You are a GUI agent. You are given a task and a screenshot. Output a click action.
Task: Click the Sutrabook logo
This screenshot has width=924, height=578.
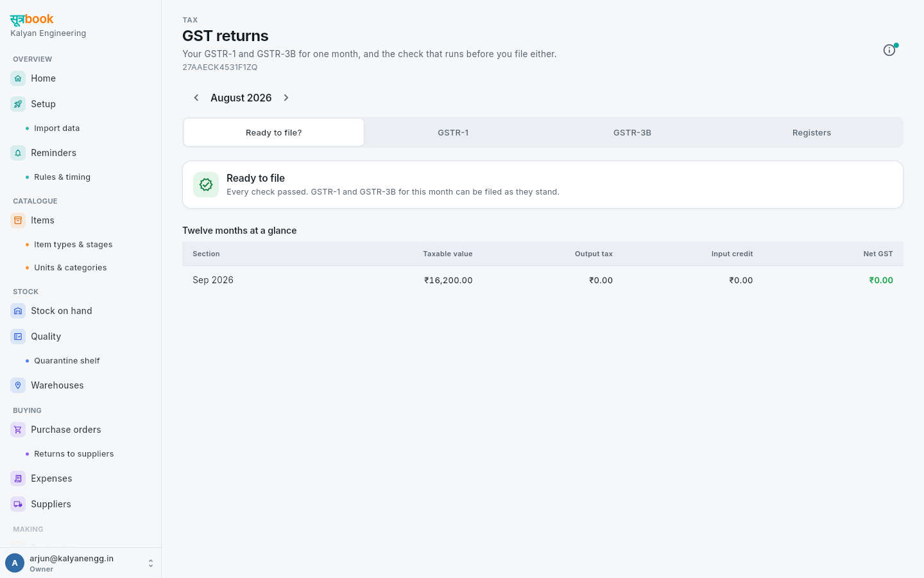pos(32,19)
